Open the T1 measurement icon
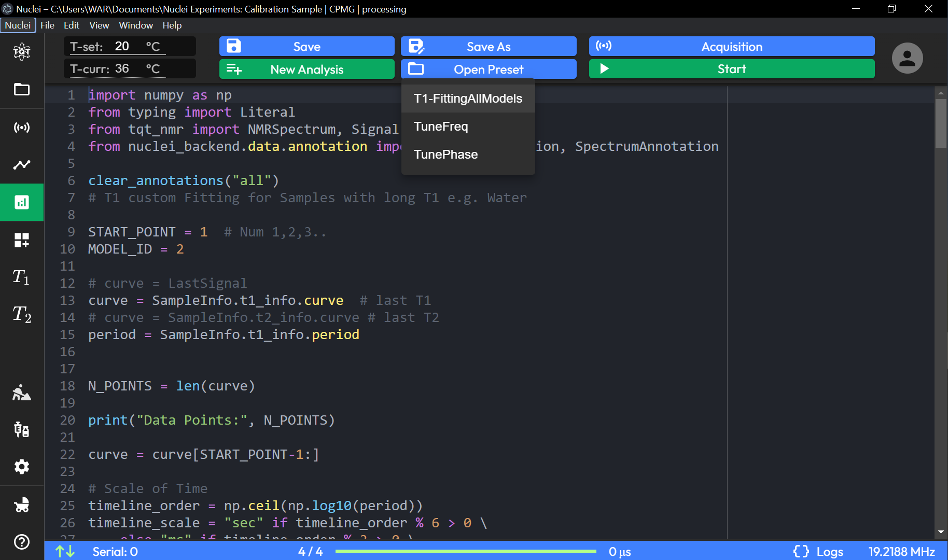The width and height of the screenshot is (948, 560). [x=22, y=277]
